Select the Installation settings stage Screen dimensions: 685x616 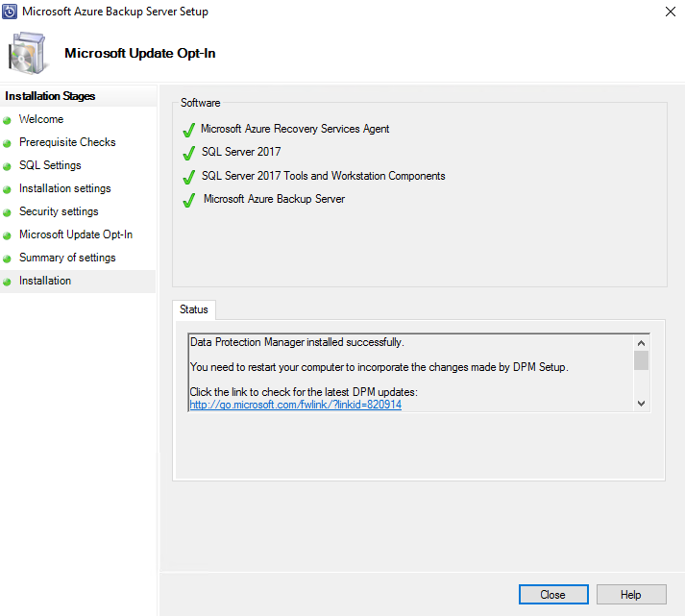(x=64, y=188)
